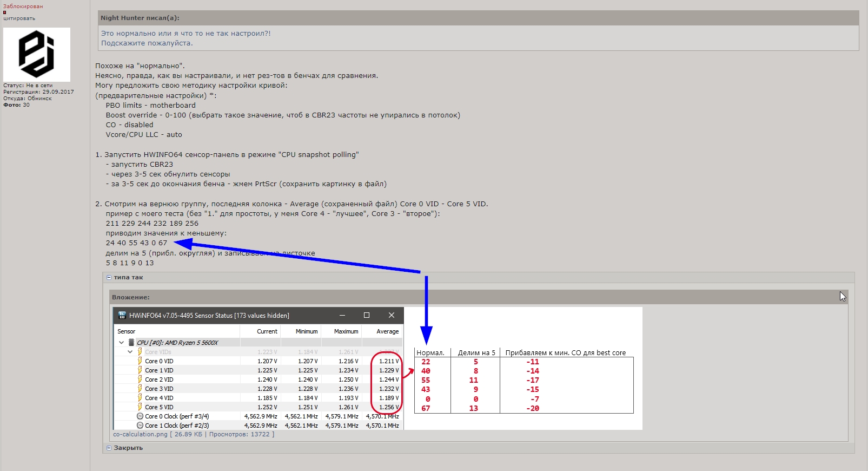Click the red value -20 in the CO column
868x471 pixels.
[x=533, y=408]
